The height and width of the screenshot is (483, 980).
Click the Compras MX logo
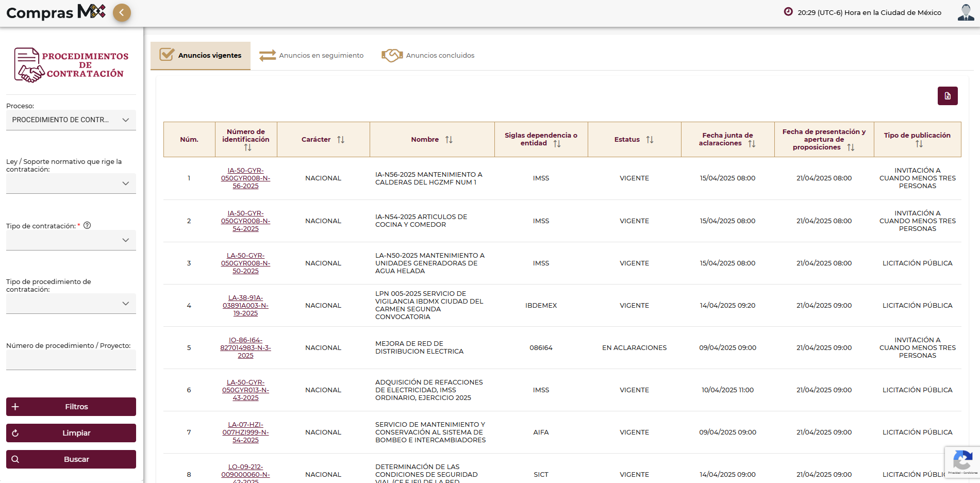pos(56,12)
